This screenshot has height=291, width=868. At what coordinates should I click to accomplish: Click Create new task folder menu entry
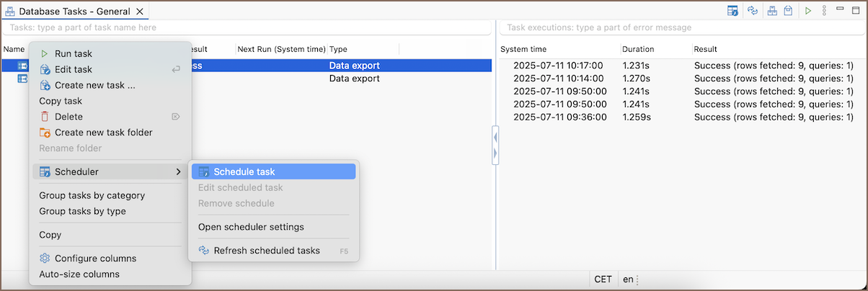click(x=103, y=133)
